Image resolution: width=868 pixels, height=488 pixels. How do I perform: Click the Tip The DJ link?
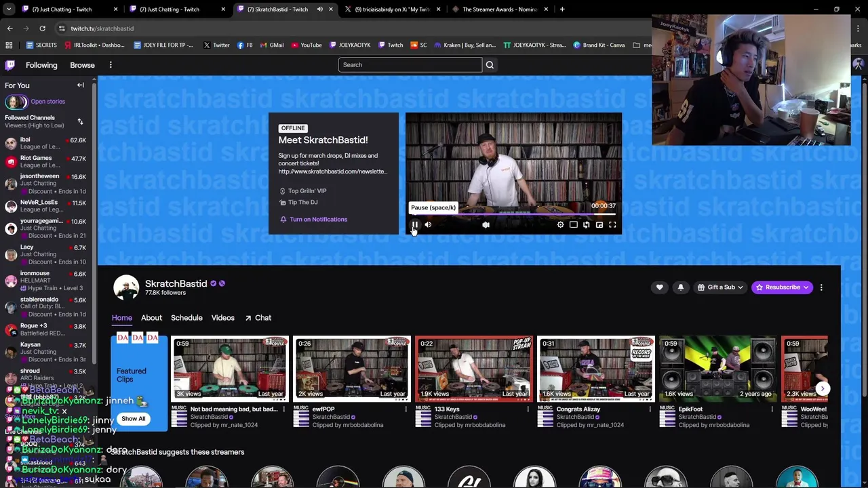(298, 202)
